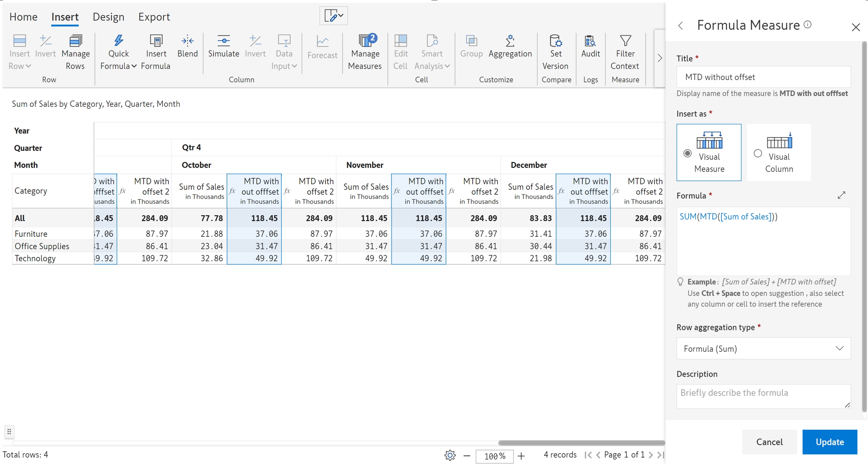The image size is (868, 466).
Task: Open Row aggregation type dropdown
Action: tap(763, 348)
